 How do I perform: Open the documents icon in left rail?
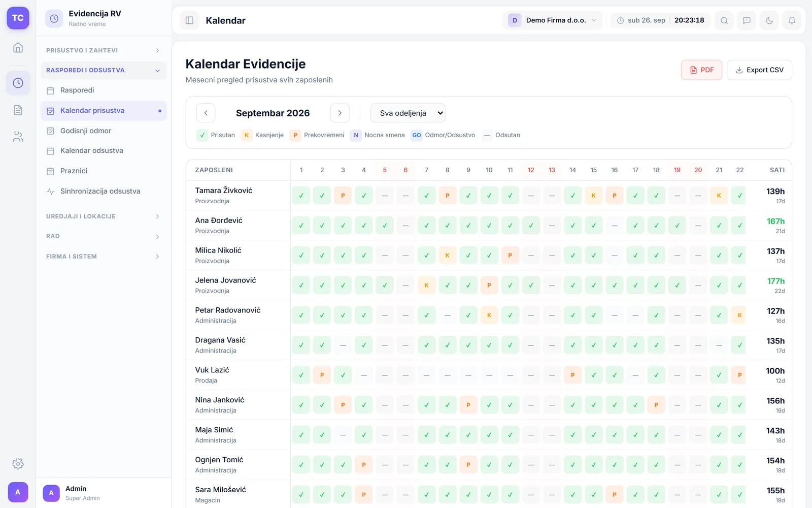point(18,110)
